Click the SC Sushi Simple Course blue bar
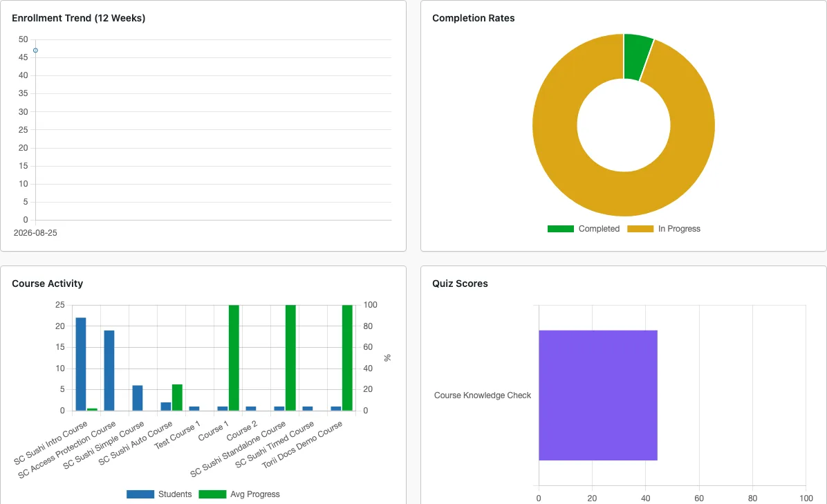Image resolution: width=827 pixels, height=504 pixels. pyautogui.click(x=137, y=398)
